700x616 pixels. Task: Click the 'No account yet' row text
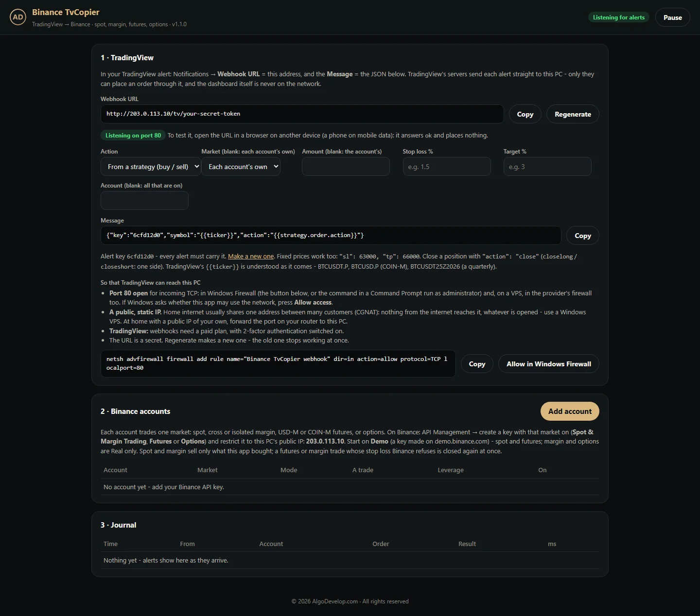tap(164, 487)
